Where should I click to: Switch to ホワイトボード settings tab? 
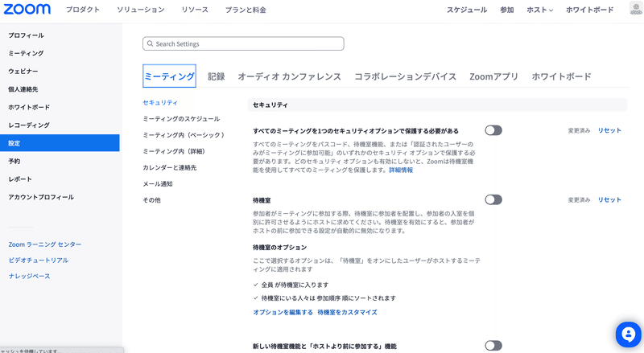(x=561, y=76)
